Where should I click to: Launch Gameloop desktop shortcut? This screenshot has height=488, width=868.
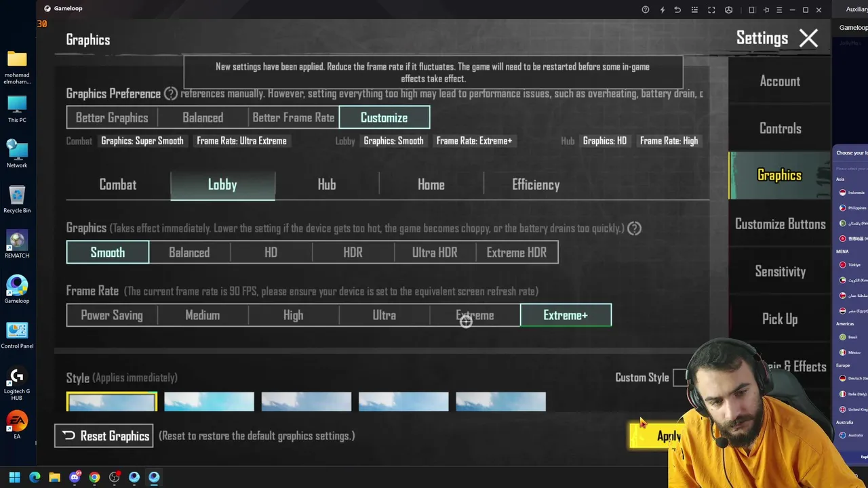17,289
